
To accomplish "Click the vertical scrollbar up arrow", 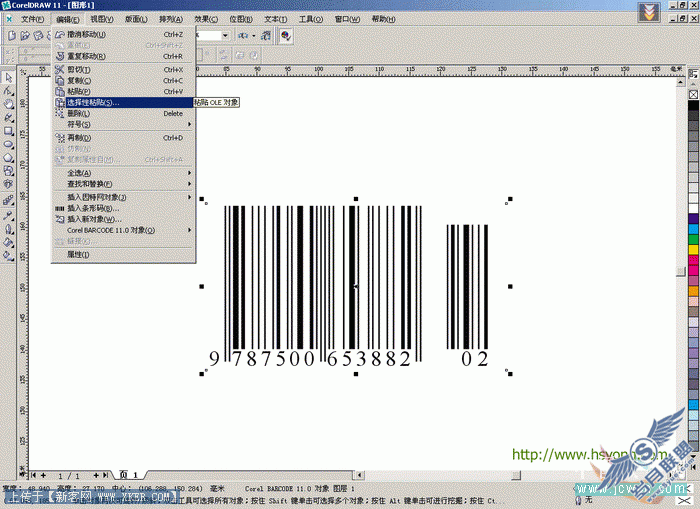I will tap(680, 82).
